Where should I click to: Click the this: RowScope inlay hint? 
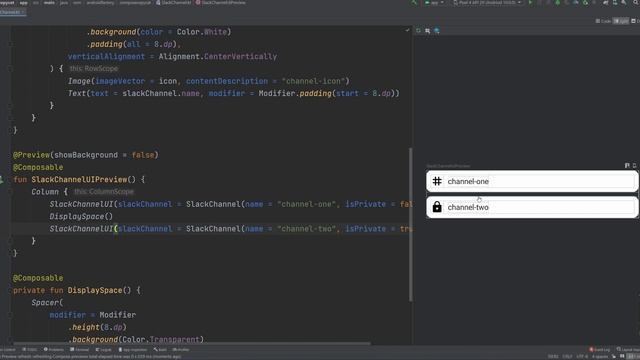93,69
